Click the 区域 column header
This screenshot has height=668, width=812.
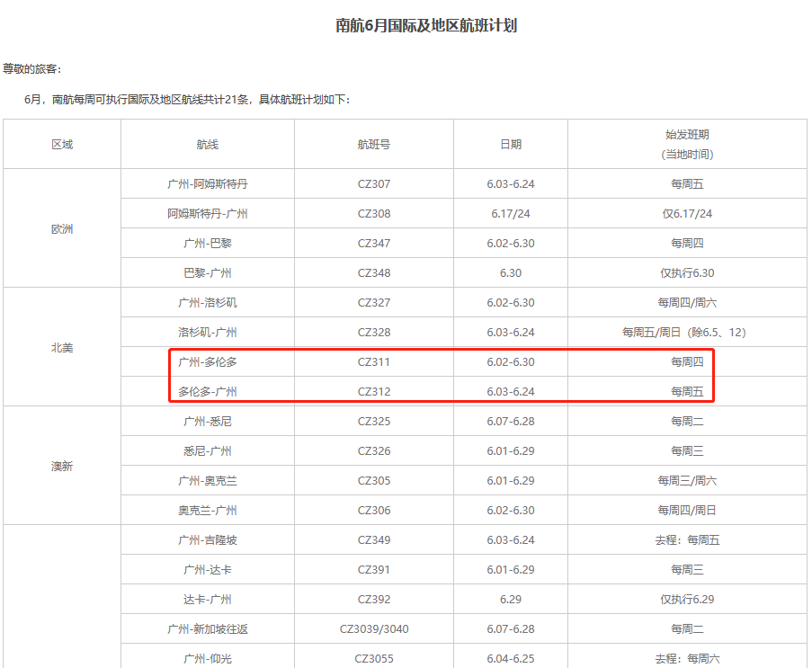tap(62, 145)
